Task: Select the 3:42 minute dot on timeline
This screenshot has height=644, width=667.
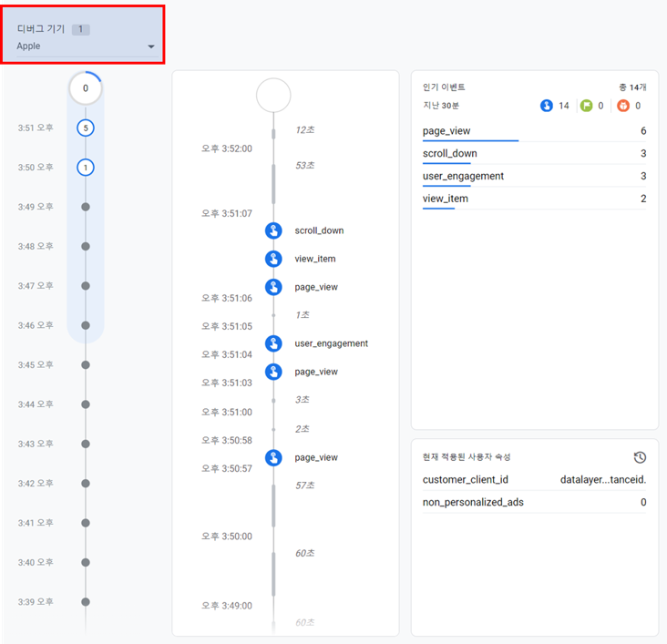Action: click(86, 483)
